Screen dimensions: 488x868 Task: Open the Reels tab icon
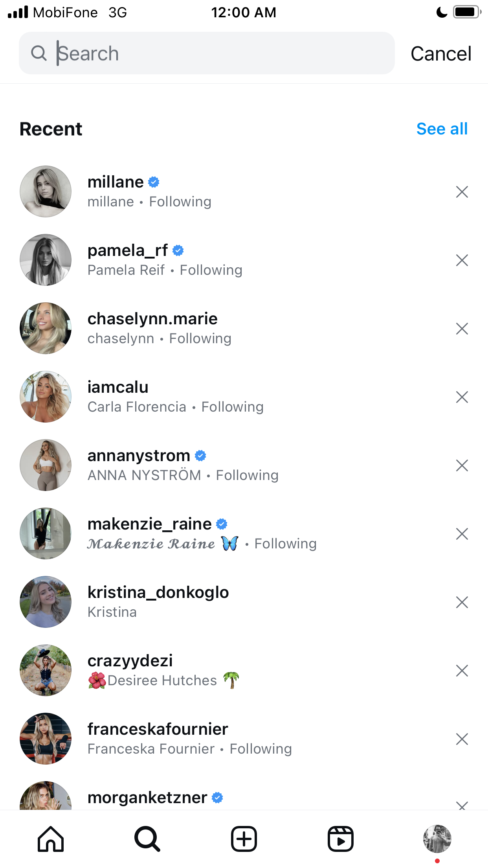tap(341, 839)
